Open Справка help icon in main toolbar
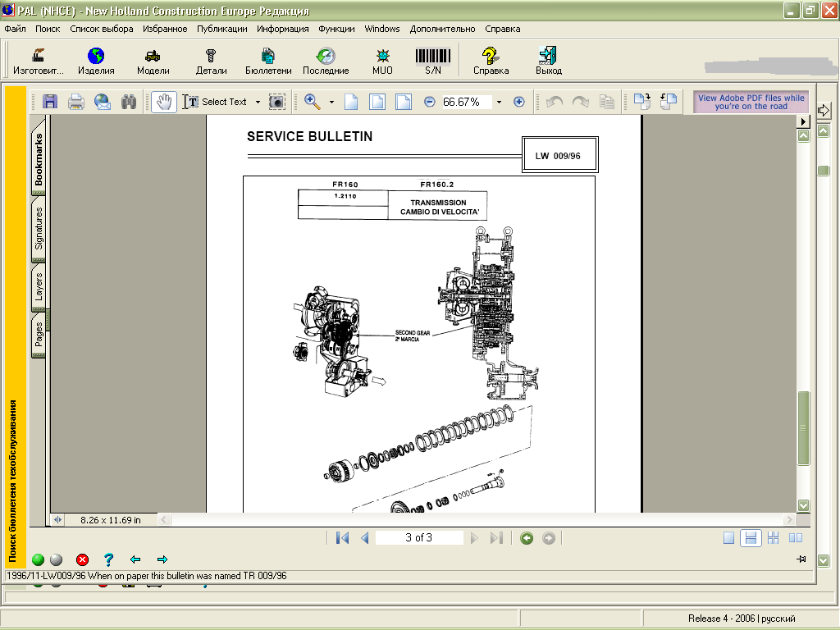 click(x=491, y=61)
